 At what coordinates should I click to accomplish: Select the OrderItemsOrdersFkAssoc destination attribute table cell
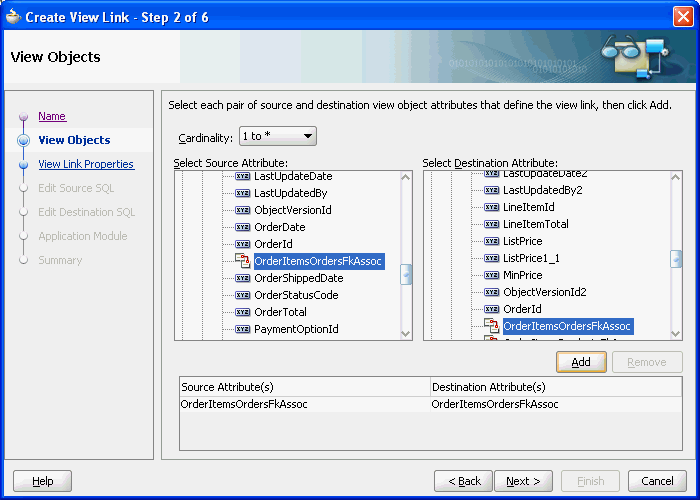[556, 404]
